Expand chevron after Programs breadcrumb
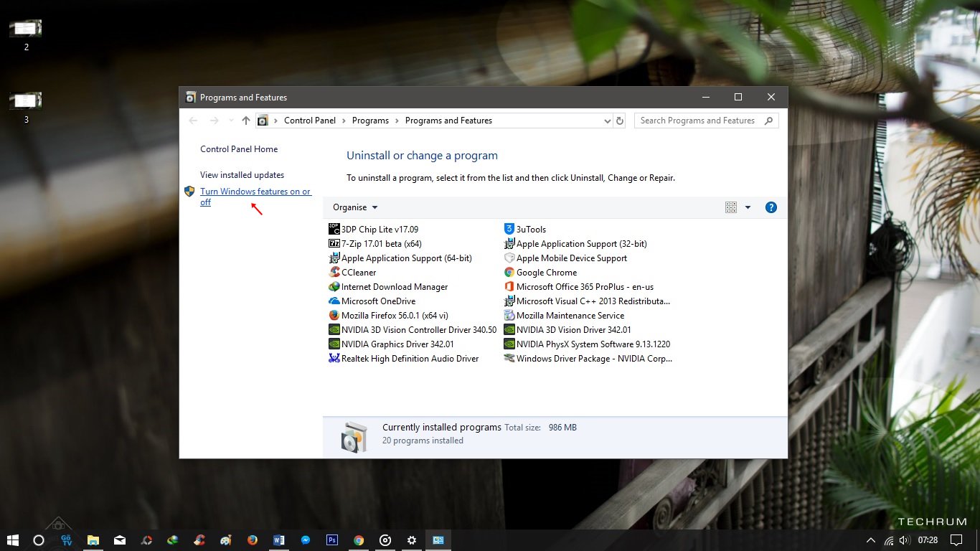 (397, 121)
